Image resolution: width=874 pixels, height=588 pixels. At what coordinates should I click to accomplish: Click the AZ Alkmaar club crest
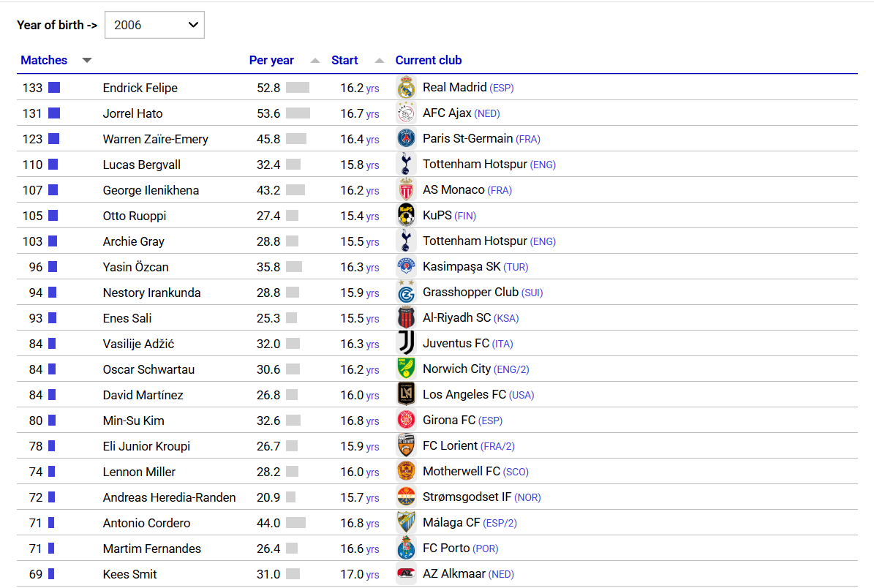coord(407,574)
